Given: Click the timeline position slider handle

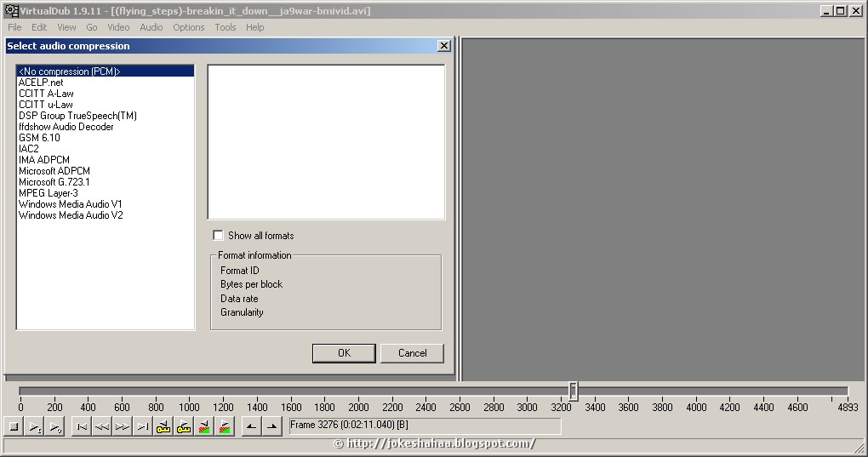Looking at the screenshot, I should (574, 391).
